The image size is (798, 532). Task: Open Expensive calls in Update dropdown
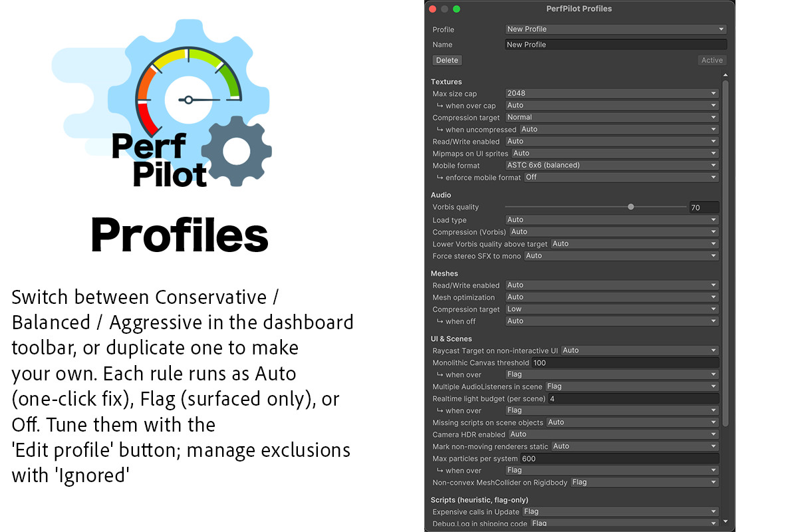pyautogui.click(x=620, y=511)
